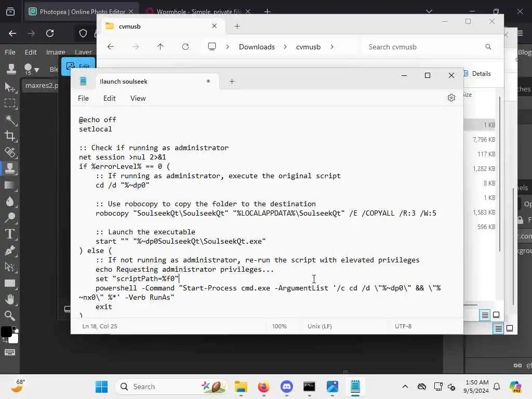Select the Gradient tool in Photopea

click(x=10, y=185)
